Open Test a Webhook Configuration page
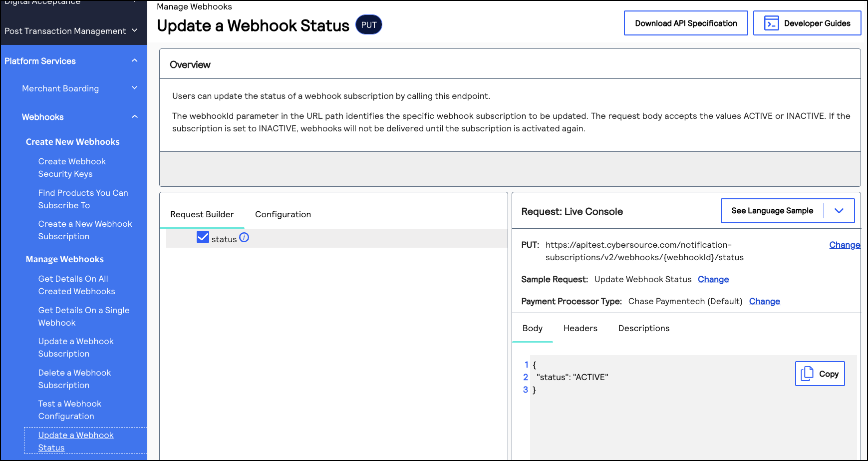This screenshot has width=868, height=461. [69, 410]
